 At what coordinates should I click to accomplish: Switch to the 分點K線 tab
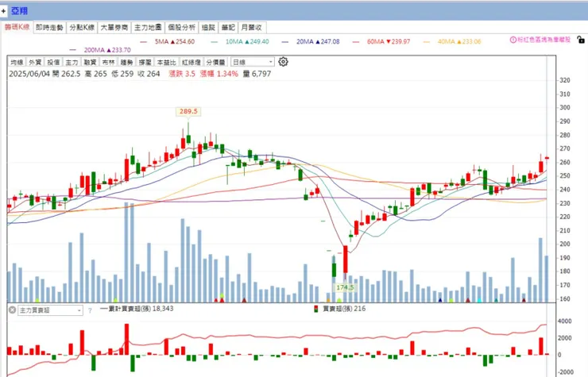(82, 27)
